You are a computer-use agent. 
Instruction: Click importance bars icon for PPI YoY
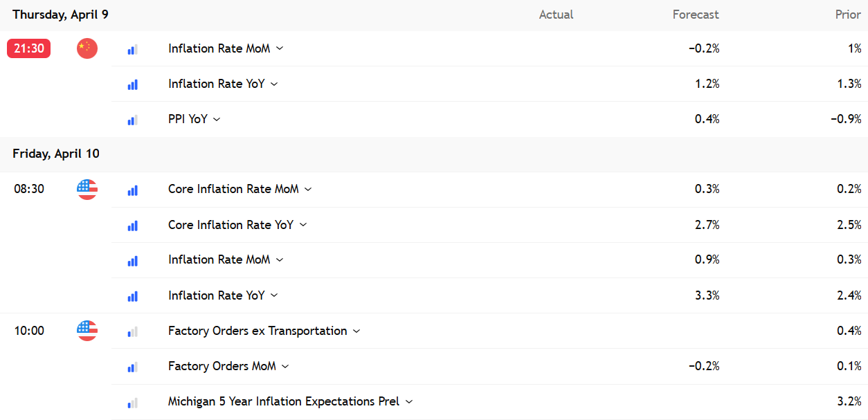click(132, 120)
